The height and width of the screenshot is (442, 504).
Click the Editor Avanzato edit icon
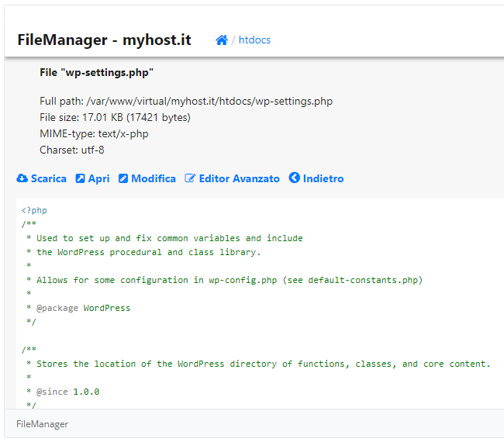[x=190, y=178]
